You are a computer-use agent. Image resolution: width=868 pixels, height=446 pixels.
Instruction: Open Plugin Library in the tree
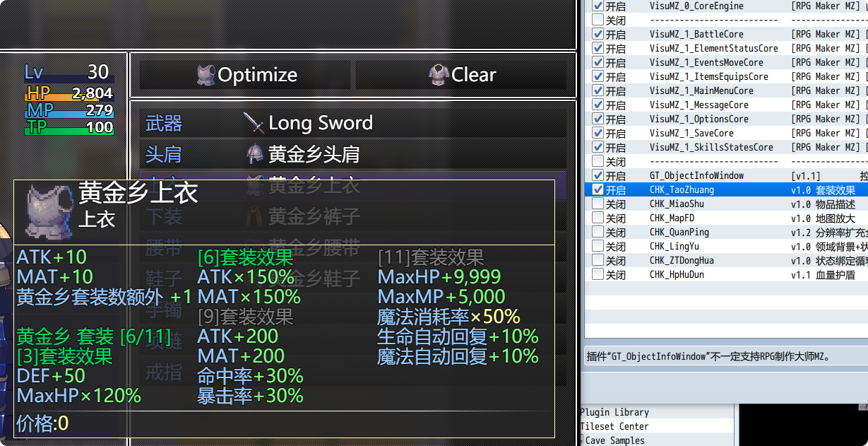(x=614, y=412)
